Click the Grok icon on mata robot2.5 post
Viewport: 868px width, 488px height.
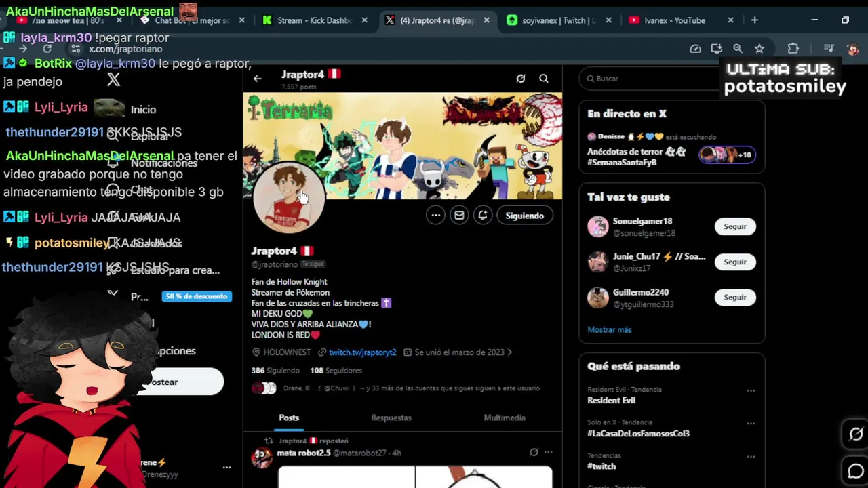point(534,452)
